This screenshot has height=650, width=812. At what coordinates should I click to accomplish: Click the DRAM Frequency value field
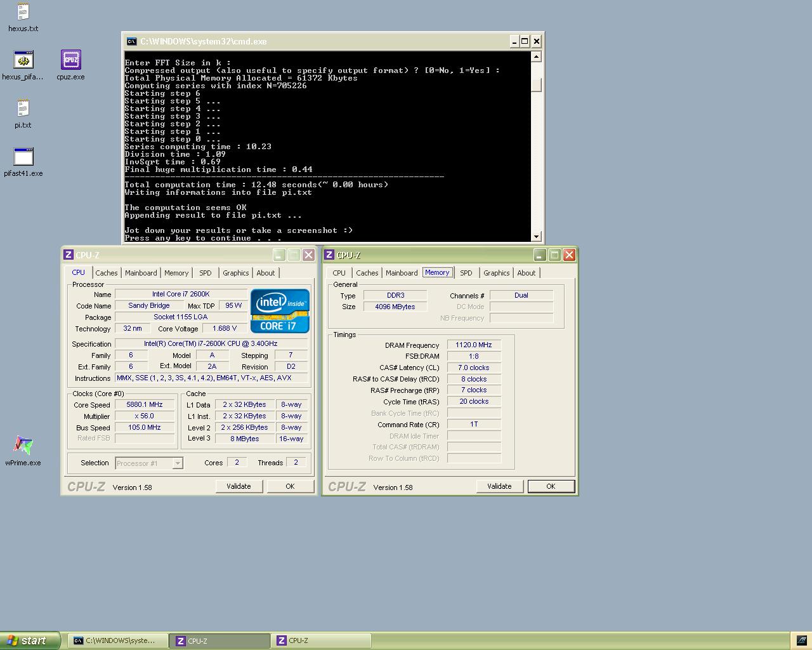click(x=473, y=345)
